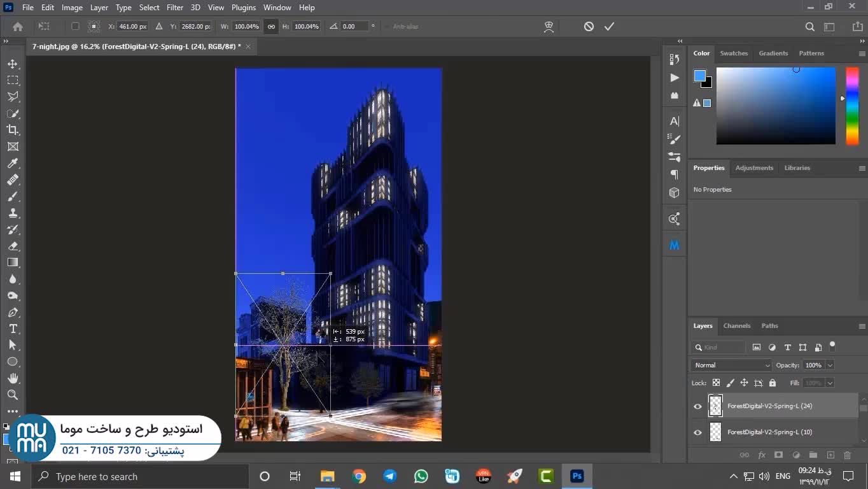The image size is (868, 489).
Task: Select the Move tool
Action: 13,64
